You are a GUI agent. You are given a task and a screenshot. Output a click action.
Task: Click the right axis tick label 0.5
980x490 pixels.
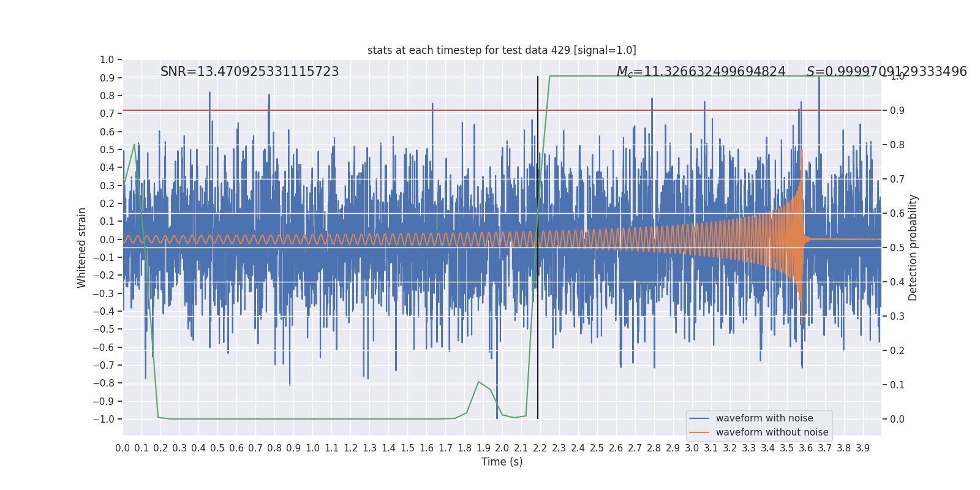click(897, 247)
